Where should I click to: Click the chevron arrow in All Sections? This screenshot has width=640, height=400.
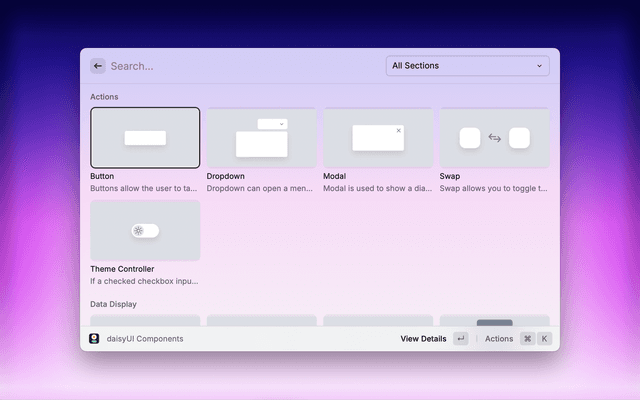(539, 66)
